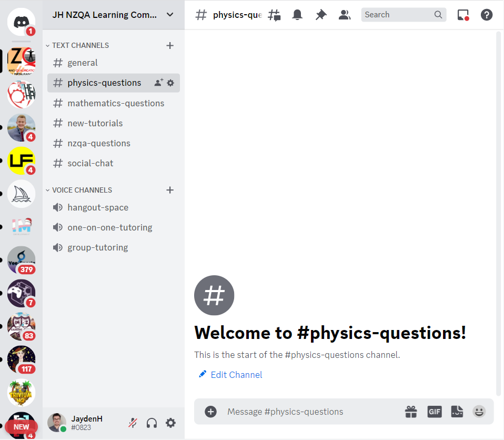This screenshot has height=440, width=504.
Task: Open user settings gear
Action: pos(170,423)
